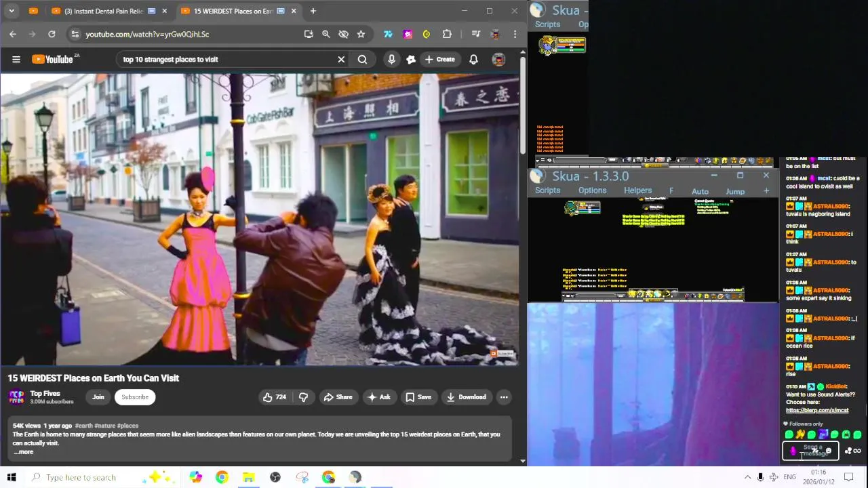Go to YouTube home via logo
The width and height of the screenshot is (868, 488).
[x=54, y=60]
